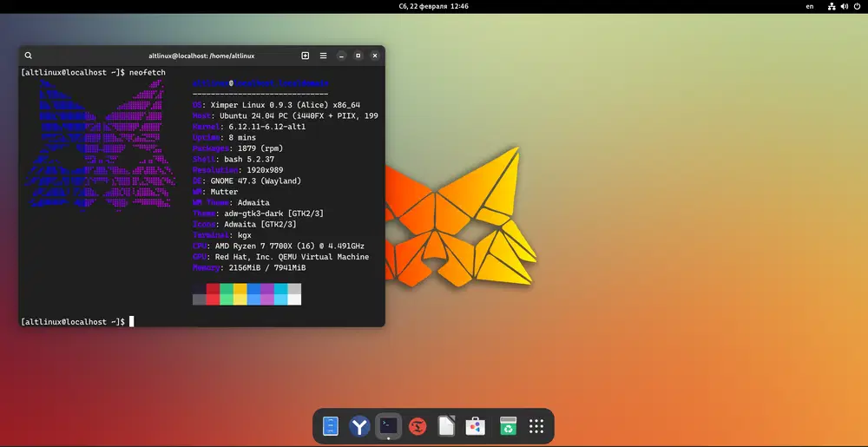This screenshot has width=868, height=447.
Task: Click the volume speaker icon in top bar
Action: click(x=844, y=6)
